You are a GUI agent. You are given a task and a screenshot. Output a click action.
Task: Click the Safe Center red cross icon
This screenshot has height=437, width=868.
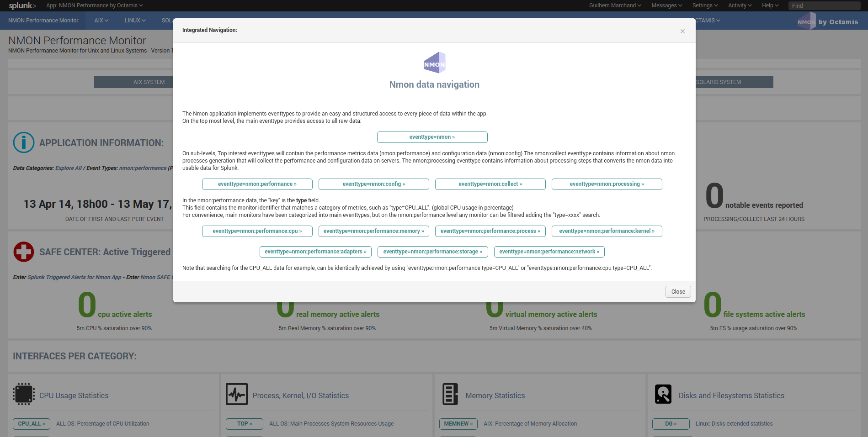[24, 252]
